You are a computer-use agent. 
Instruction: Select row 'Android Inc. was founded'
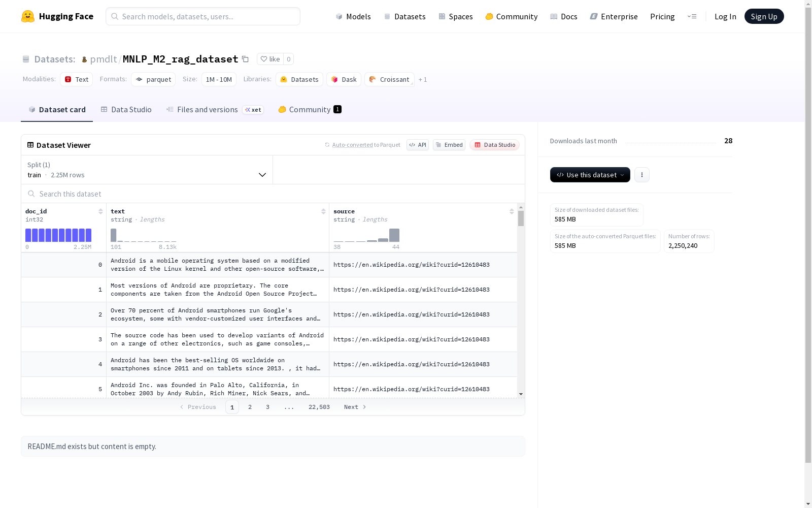269,388
